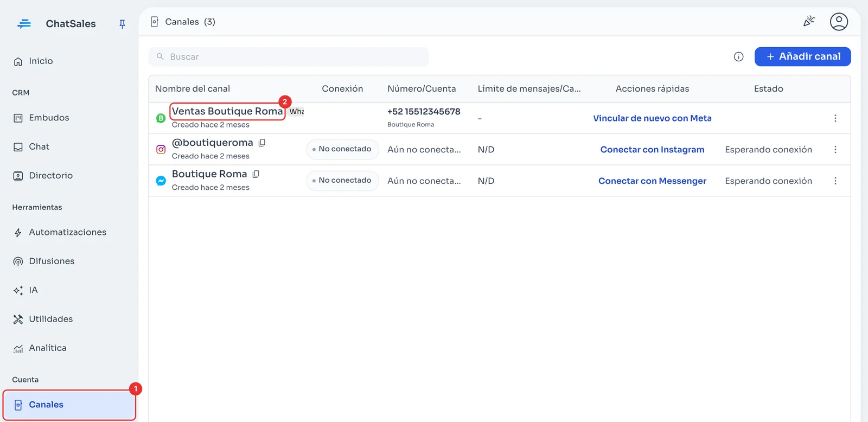
Task: Add a channel with Añadir canal
Action: click(x=802, y=56)
